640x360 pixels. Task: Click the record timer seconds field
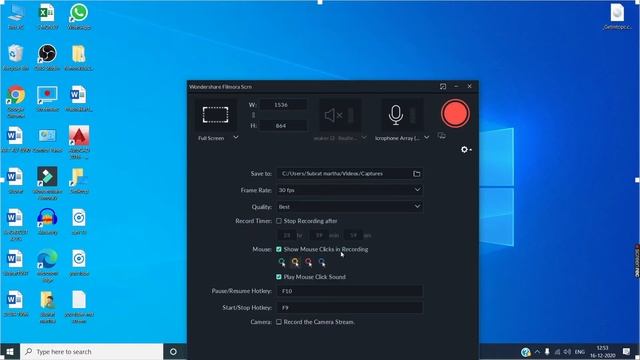point(353,235)
